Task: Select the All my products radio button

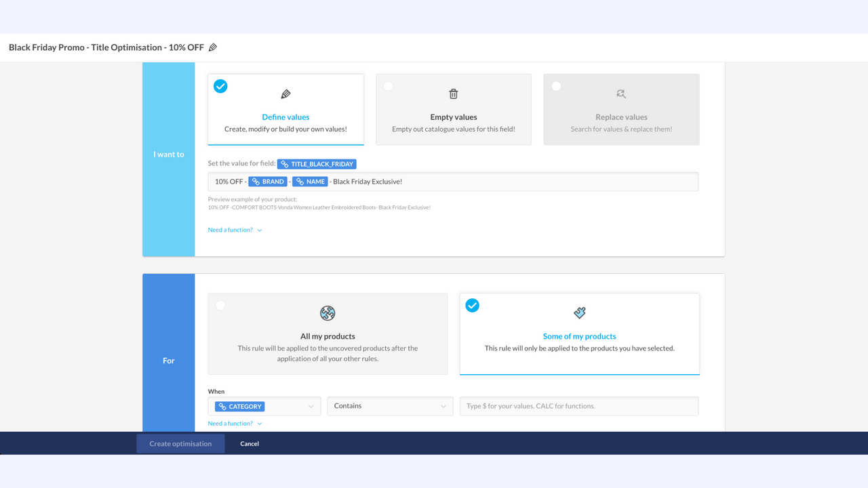Action: 220,306
